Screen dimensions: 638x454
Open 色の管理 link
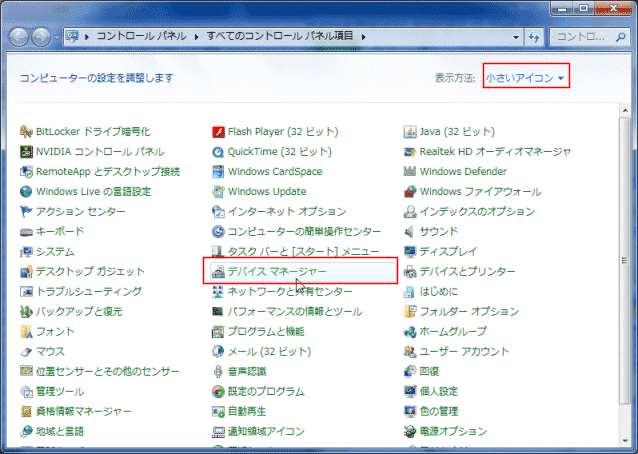point(439,411)
